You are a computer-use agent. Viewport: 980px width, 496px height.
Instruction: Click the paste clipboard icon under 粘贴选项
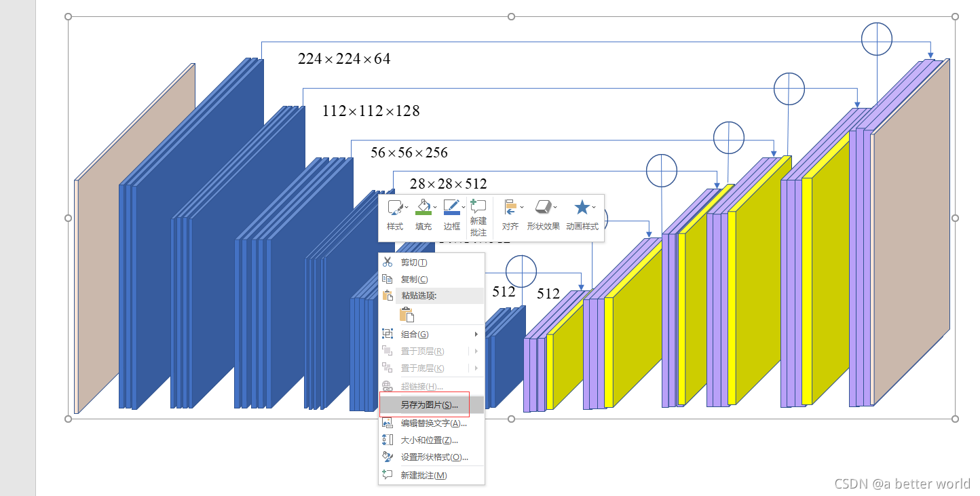[x=407, y=314]
